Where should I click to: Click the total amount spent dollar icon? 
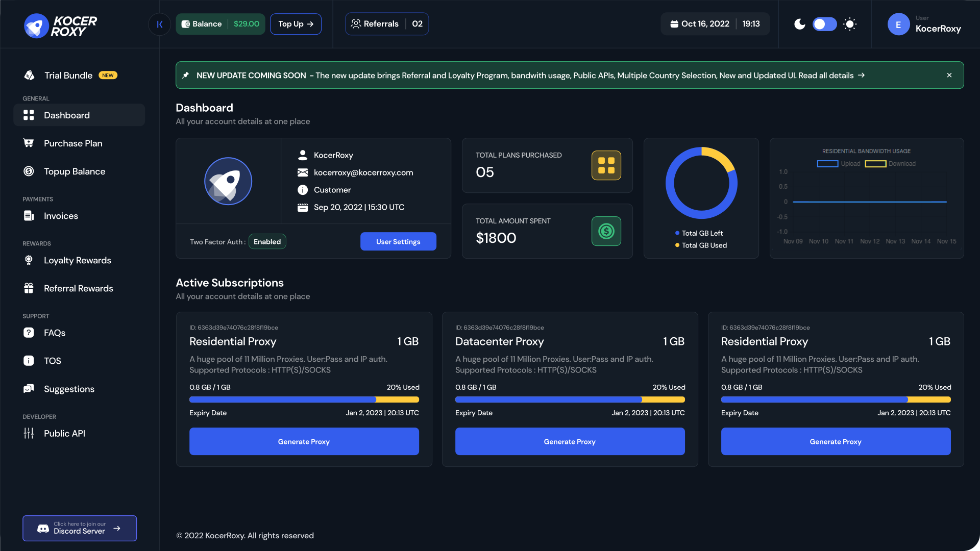(x=606, y=231)
